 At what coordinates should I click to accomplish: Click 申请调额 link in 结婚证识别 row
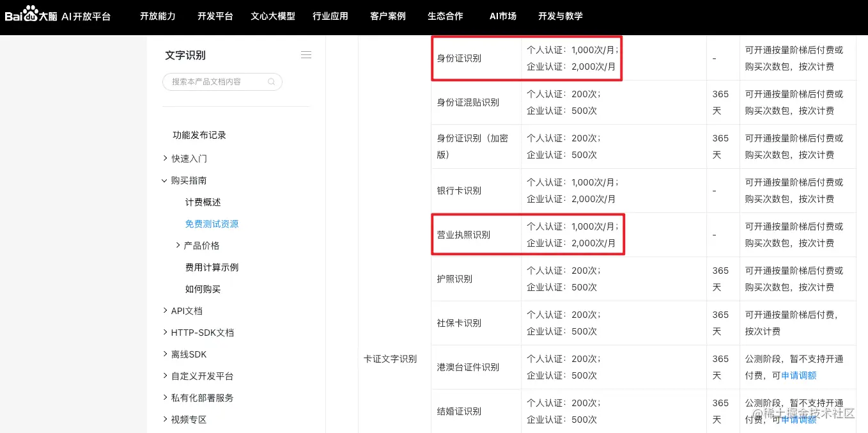[799, 420]
